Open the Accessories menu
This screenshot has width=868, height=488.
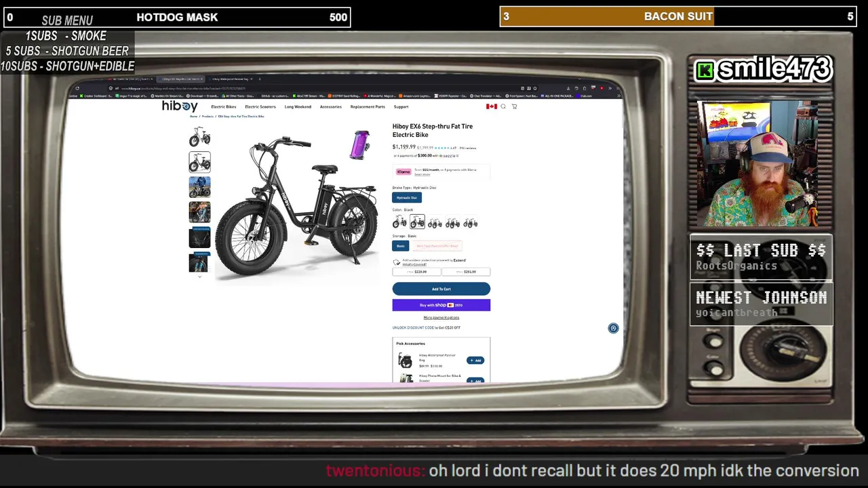tap(331, 106)
